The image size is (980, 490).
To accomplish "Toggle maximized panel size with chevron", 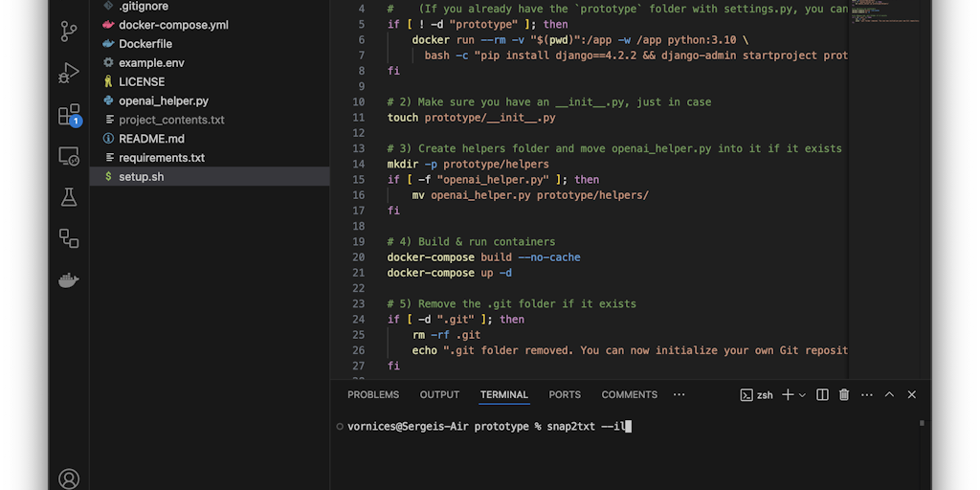I will 889,394.
